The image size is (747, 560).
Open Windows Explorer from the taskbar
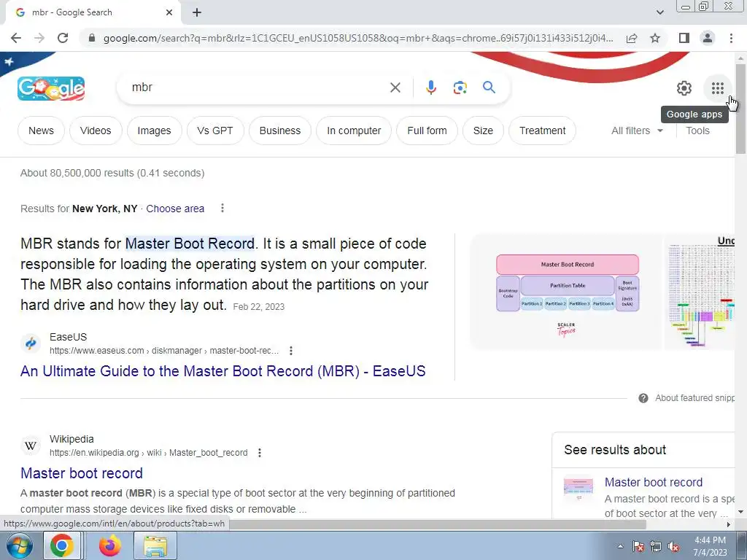(156, 545)
